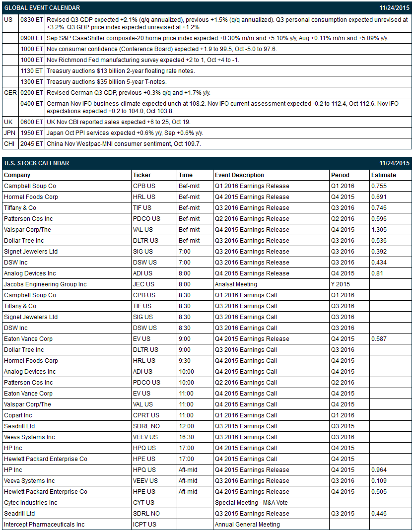414x532 pixels.
Task: Click the Analyst Meeting event description
Action: (x=236, y=284)
